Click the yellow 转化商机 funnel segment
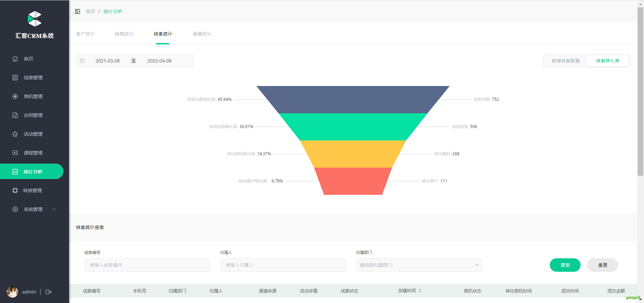Screen dimensions: 644x303 coord(353,154)
